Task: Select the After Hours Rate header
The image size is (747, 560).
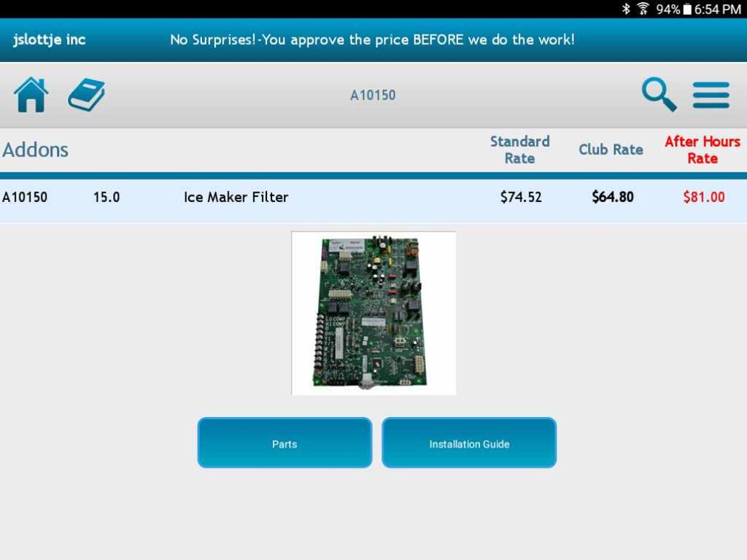Action: 703,149
